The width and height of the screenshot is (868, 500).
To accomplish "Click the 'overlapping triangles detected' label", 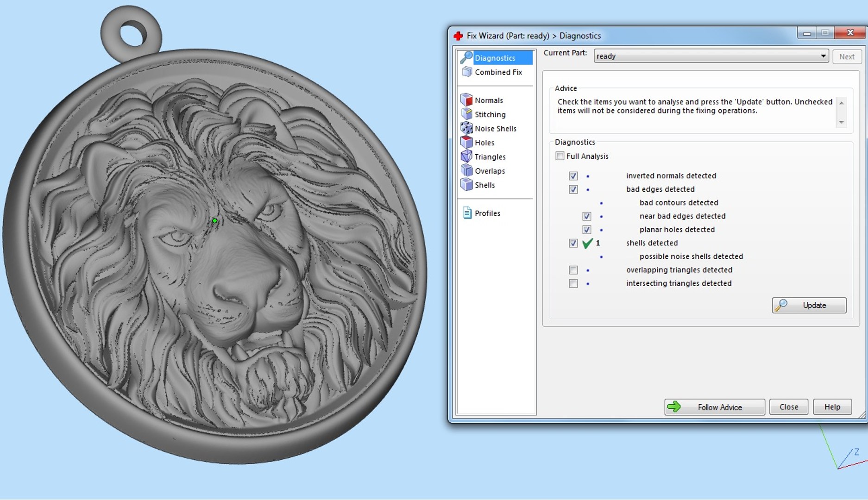I will click(679, 270).
